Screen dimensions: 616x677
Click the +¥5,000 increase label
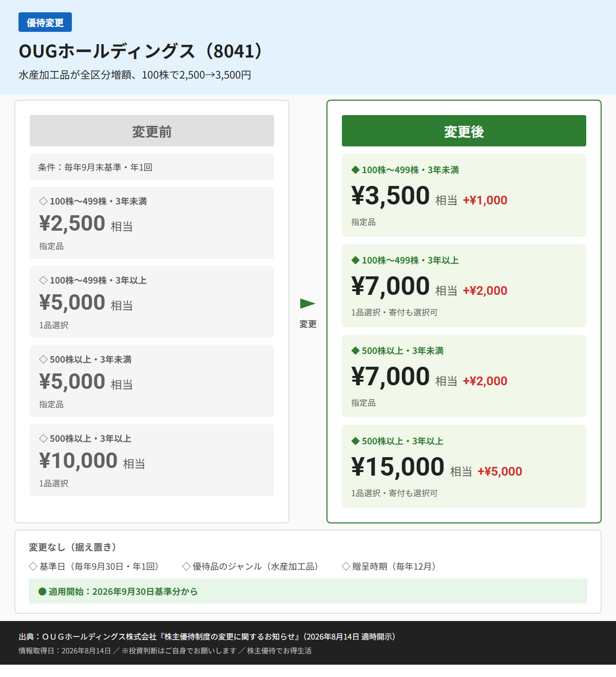pos(500,472)
